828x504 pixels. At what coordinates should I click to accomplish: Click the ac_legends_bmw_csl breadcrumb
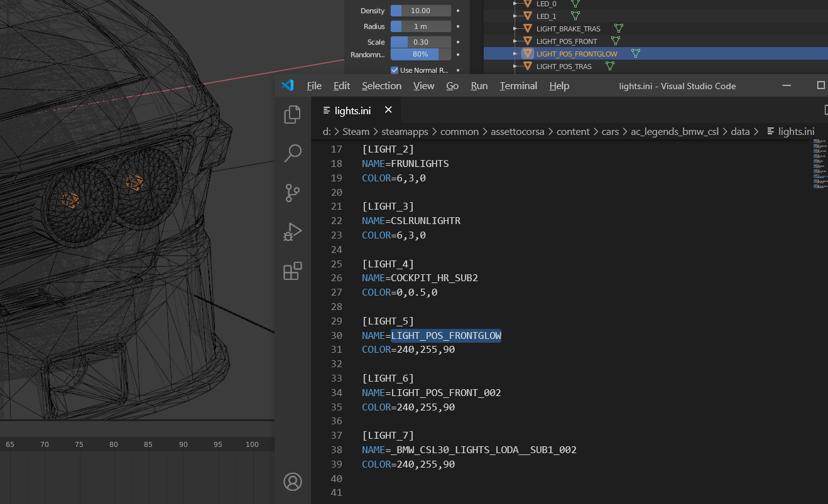click(x=674, y=132)
